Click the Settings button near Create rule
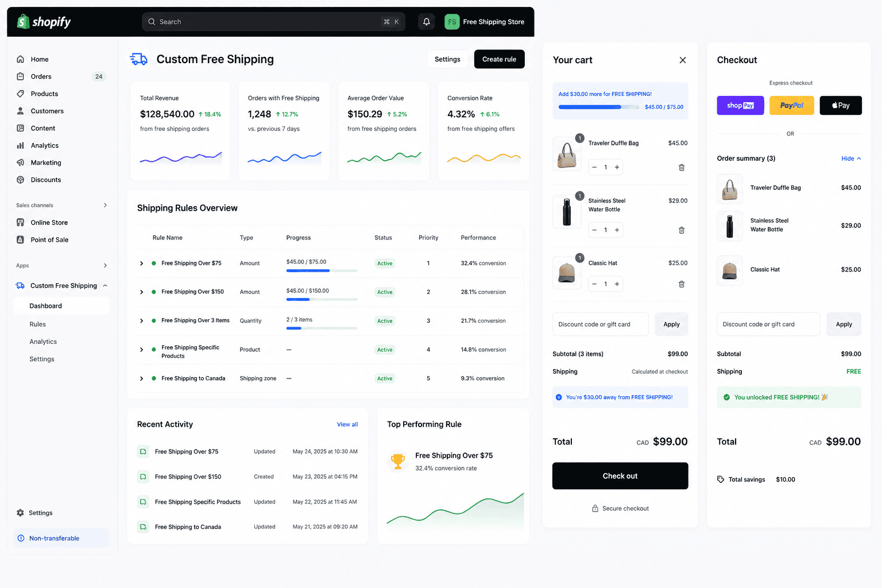The width and height of the screenshot is (882, 588). point(447,59)
